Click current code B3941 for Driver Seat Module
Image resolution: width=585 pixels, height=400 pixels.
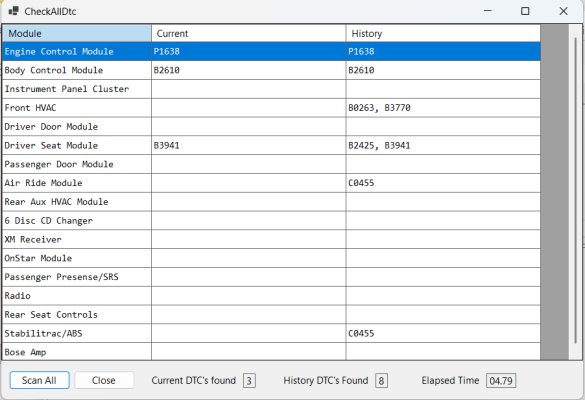click(166, 145)
